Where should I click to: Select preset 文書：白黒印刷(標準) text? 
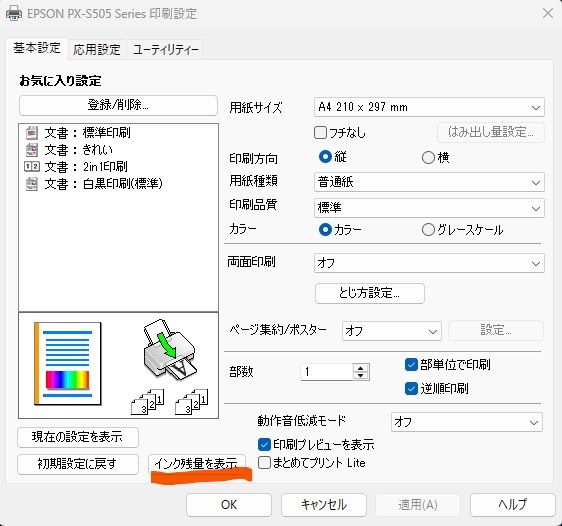(104, 184)
